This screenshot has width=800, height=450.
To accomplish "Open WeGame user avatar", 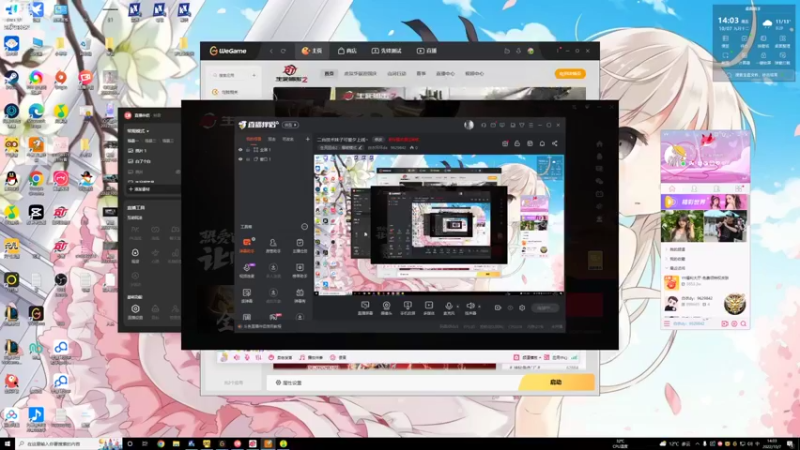I will point(531,51).
